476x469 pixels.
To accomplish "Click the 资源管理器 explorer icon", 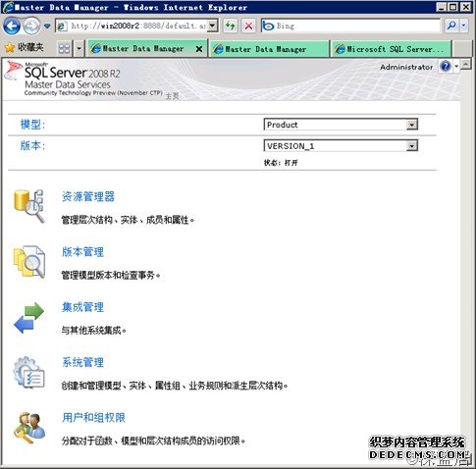I will pos(28,206).
